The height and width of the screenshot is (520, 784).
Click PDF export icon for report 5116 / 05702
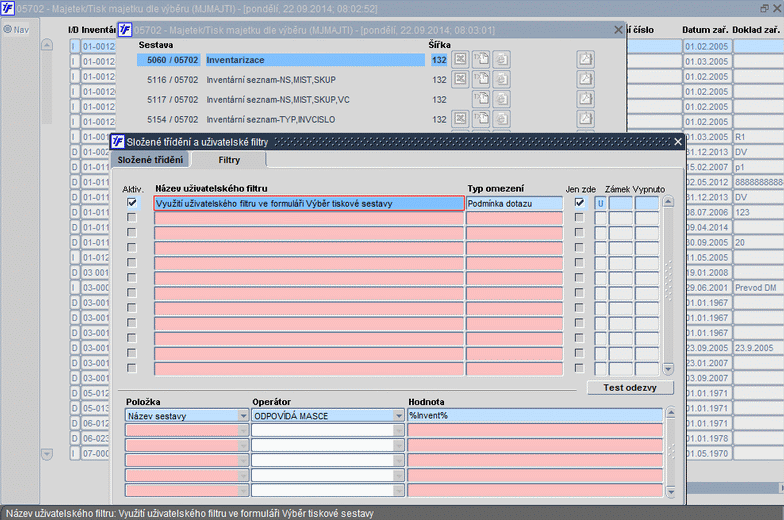click(x=585, y=79)
